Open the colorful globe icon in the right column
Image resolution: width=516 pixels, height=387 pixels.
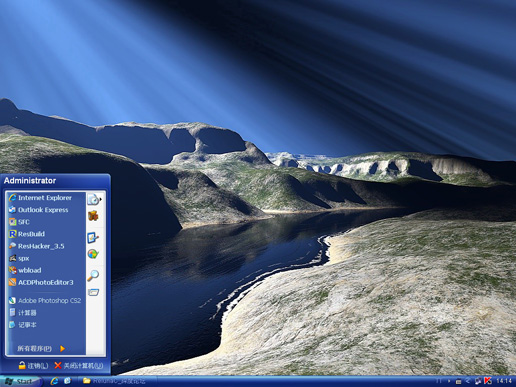(93, 254)
